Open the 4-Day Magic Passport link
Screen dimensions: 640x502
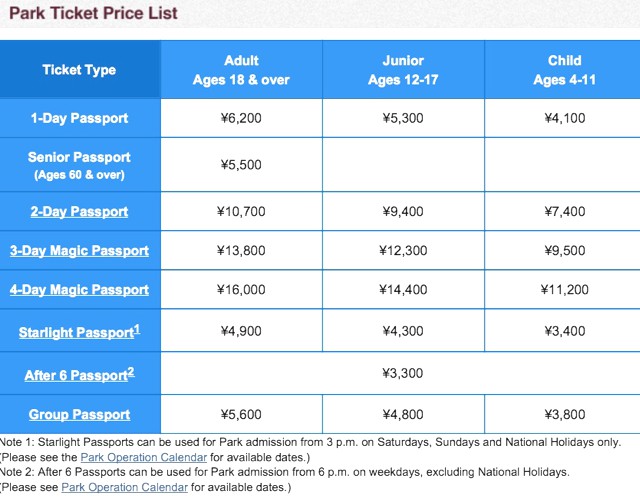pyautogui.click(x=79, y=290)
